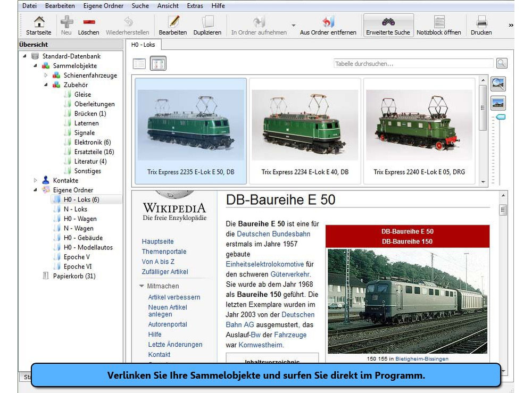Select the H0 - Loks tab

pyautogui.click(x=143, y=45)
